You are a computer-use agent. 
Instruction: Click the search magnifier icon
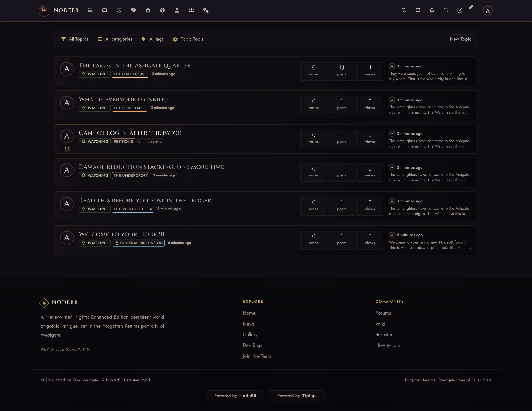404,10
